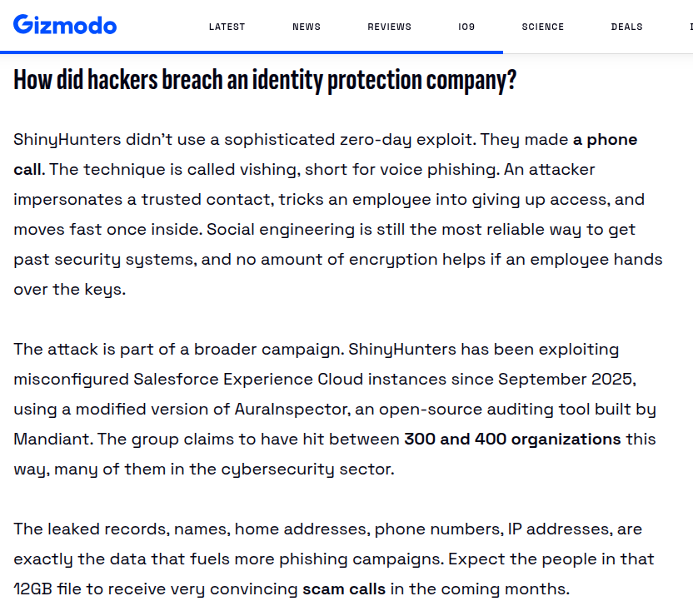
Task: Open the IO9 section link
Action: tap(466, 27)
